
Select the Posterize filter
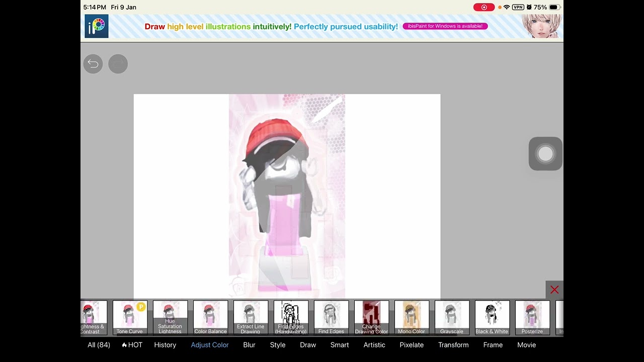tap(532, 318)
